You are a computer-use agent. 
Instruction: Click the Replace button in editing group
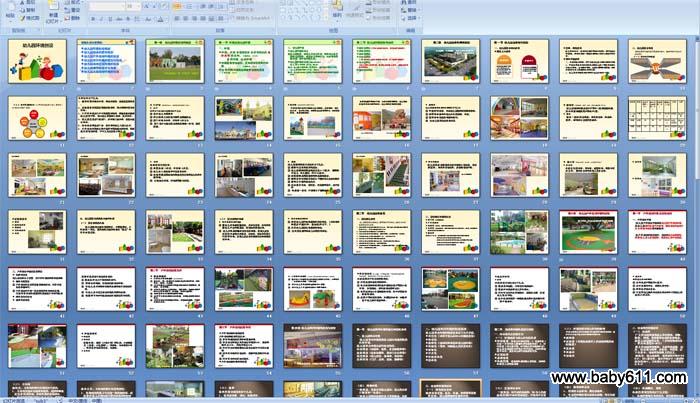(405, 11)
